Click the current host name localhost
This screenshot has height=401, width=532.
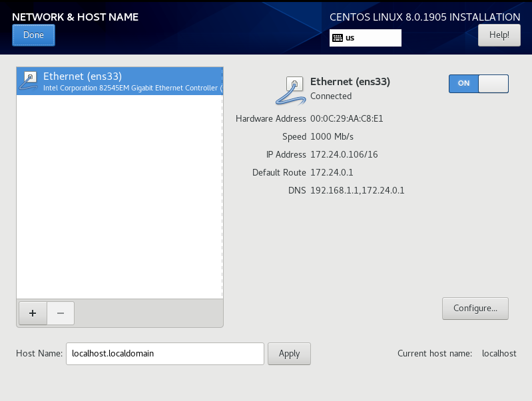tap(499, 354)
